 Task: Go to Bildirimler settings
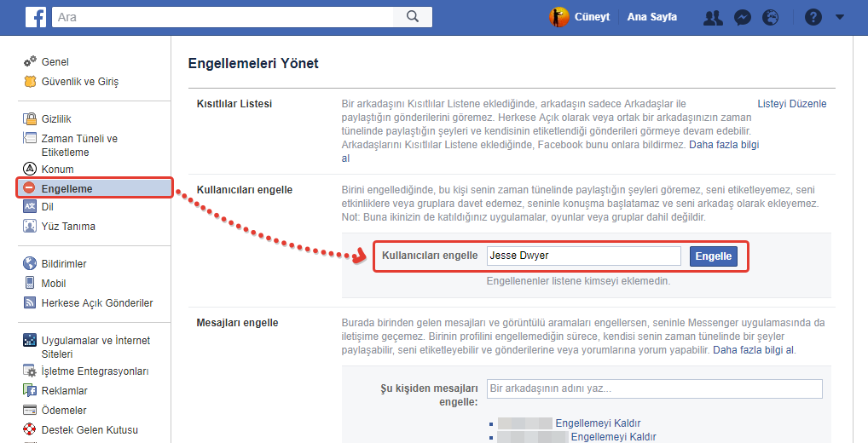pyautogui.click(x=64, y=264)
